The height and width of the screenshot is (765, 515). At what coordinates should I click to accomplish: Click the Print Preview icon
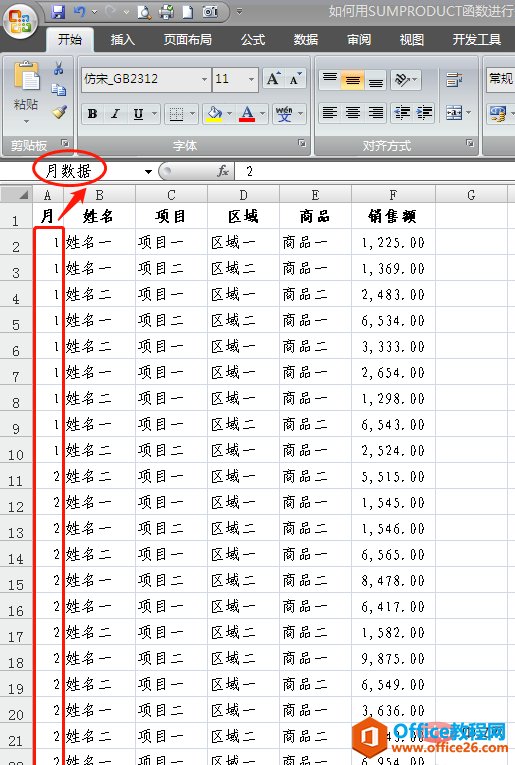click(144, 12)
